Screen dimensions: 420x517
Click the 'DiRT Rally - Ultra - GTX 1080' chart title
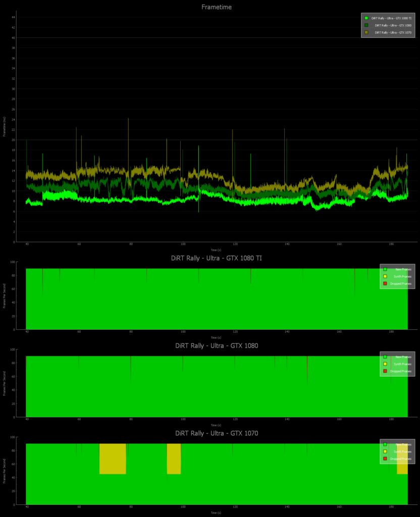click(216, 346)
